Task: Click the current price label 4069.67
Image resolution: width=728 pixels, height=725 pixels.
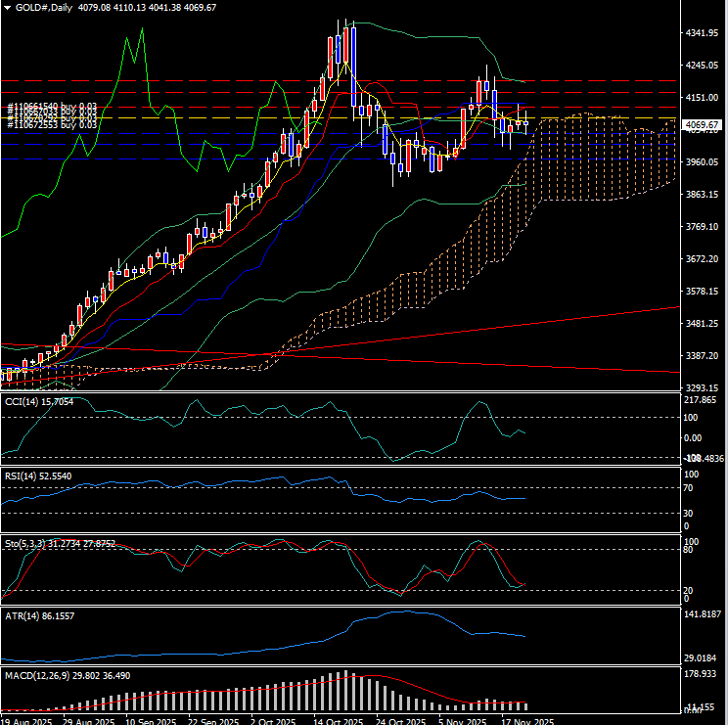Action: click(704, 125)
